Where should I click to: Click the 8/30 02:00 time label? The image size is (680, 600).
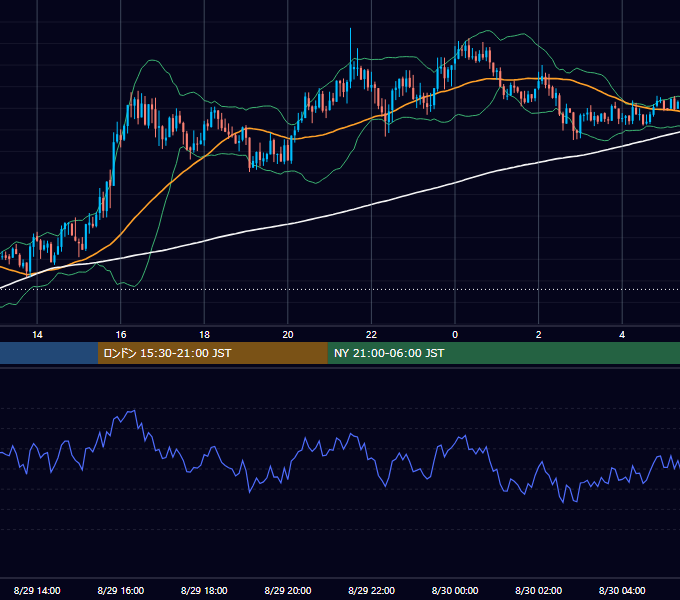[x=539, y=590]
